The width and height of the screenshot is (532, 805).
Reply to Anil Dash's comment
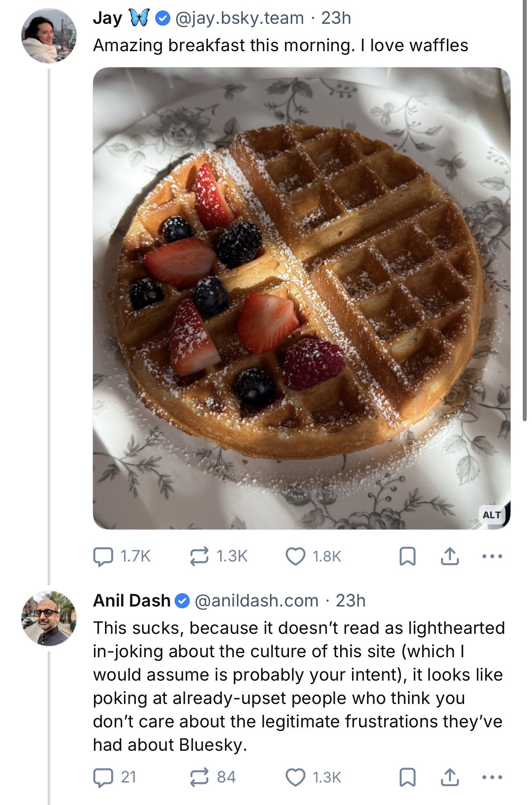(x=103, y=777)
